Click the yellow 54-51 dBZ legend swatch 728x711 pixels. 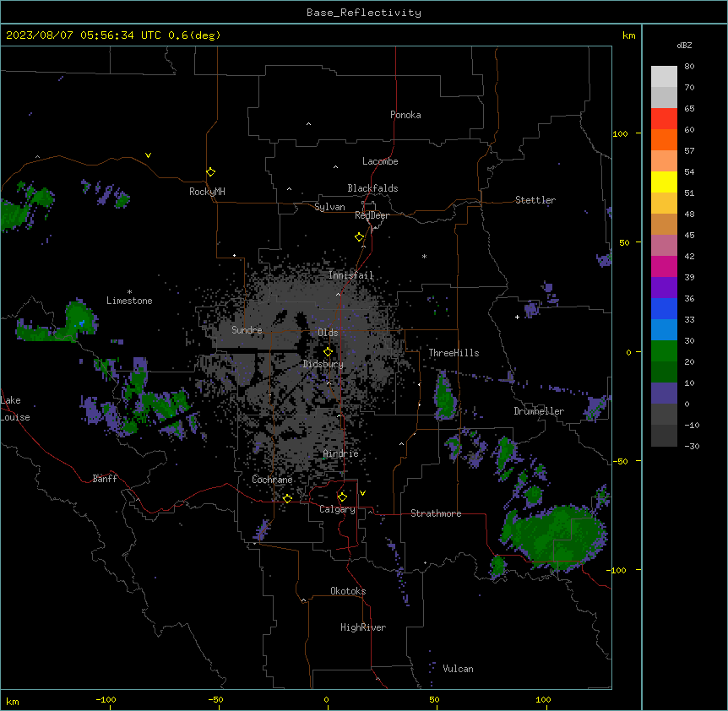click(x=664, y=182)
